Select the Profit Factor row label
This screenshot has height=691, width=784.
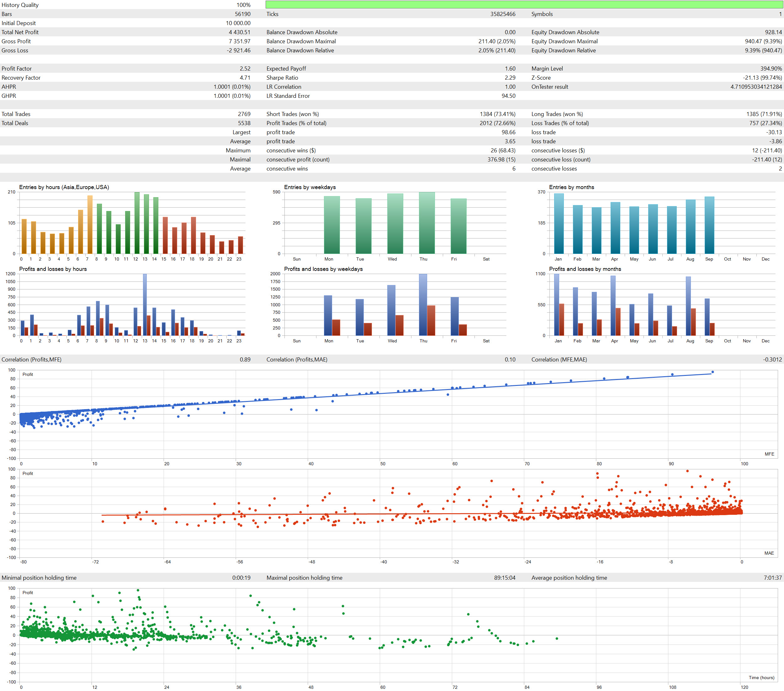tap(17, 69)
